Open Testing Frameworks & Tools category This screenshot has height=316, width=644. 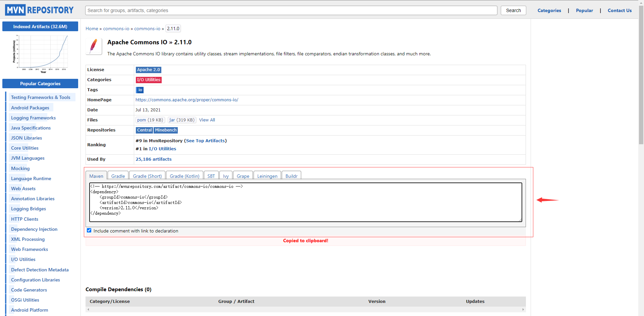click(x=41, y=97)
